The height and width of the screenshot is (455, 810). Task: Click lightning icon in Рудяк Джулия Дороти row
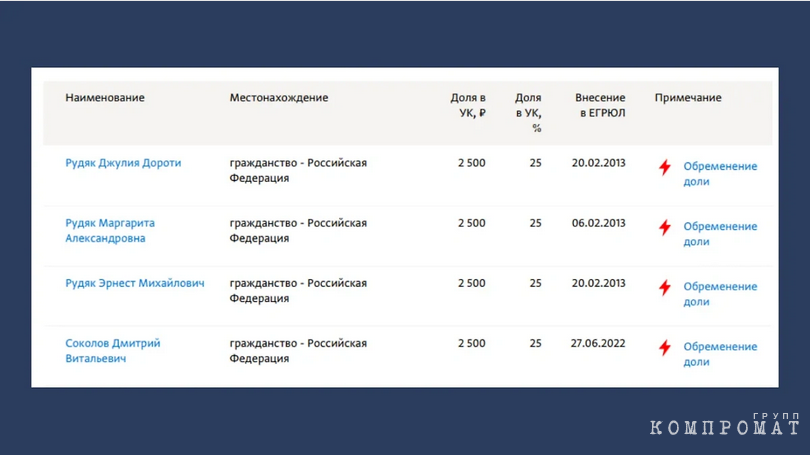point(665,167)
